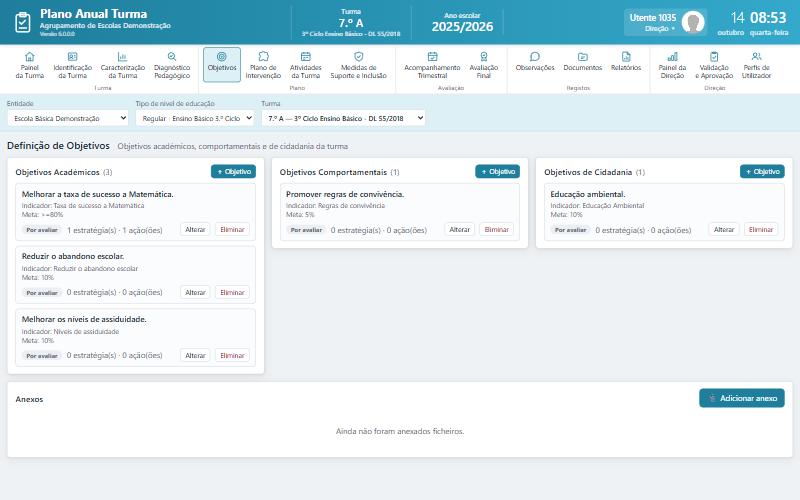Click the Promover regras de convivência title
This screenshot has width=800, height=500.
click(x=345, y=194)
